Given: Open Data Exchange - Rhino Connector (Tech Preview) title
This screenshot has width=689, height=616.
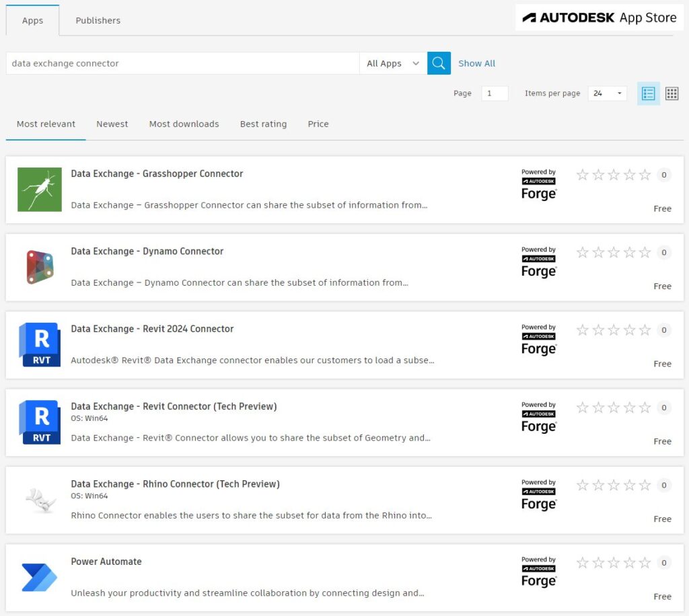Looking at the screenshot, I should (176, 484).
